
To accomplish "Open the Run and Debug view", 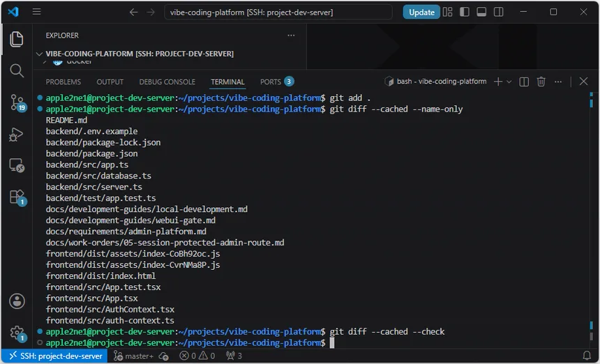I will point(17,134).
